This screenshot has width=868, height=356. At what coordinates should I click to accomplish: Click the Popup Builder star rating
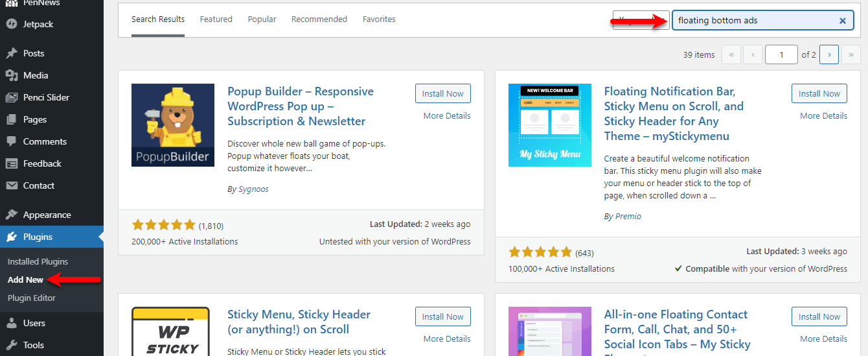pyautogui.click(x=163, y=225)
